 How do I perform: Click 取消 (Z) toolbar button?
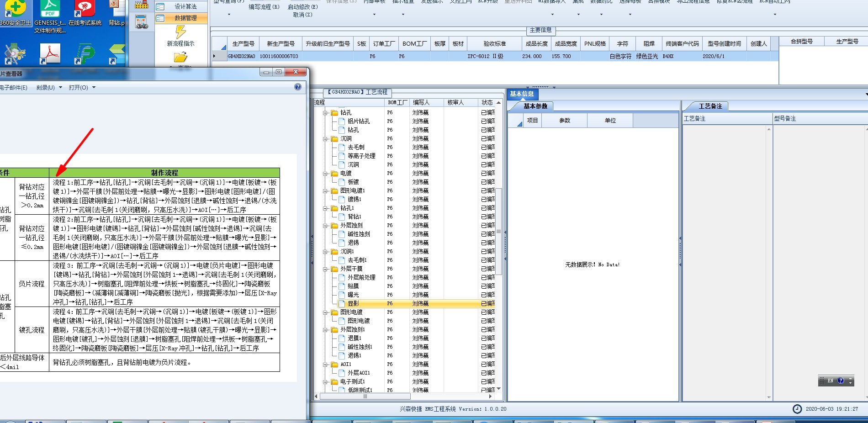(302, 15)
